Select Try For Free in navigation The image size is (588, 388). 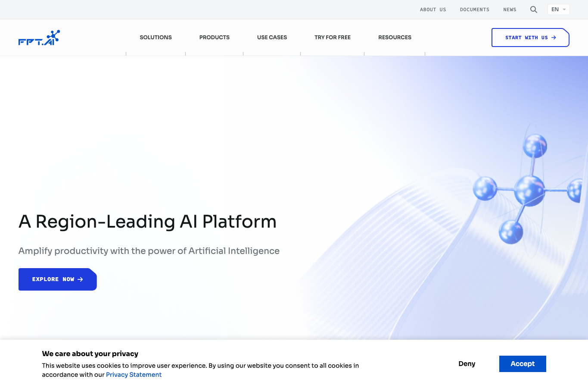(333, 38)
